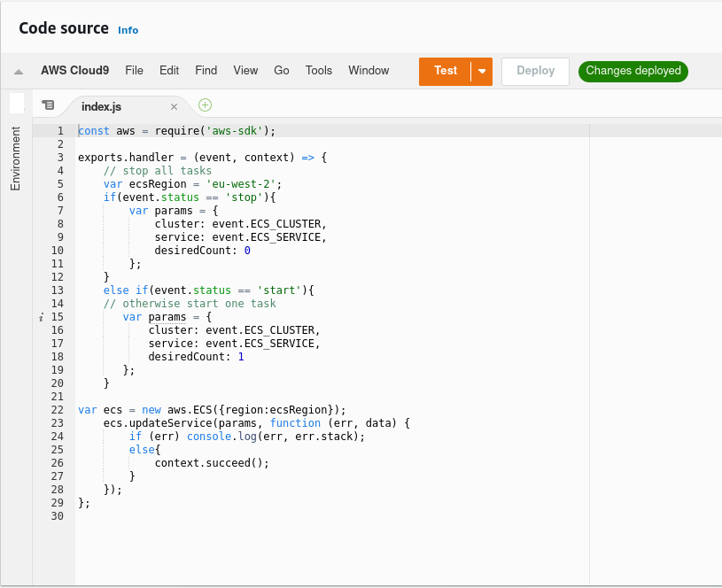722x588 pixels.
Task: Collapse the menu bar using the up arrow
Action: tap(19, 72)
